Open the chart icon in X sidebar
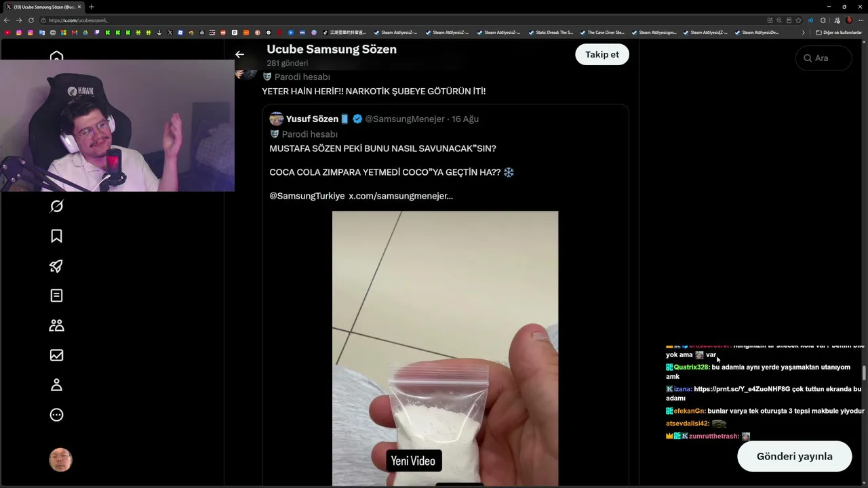 pyautogui.click(x=56, y=355)
